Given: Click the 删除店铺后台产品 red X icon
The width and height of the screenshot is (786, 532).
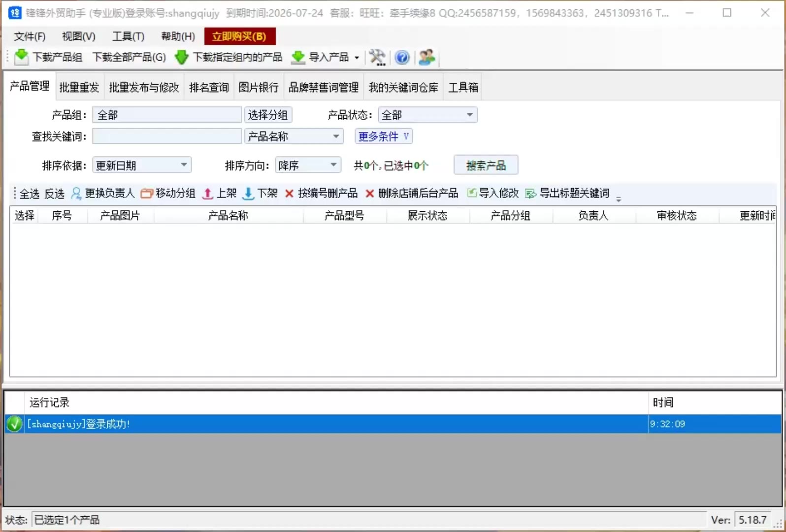Looking at the screenshot, I should (x=369, y=194).
